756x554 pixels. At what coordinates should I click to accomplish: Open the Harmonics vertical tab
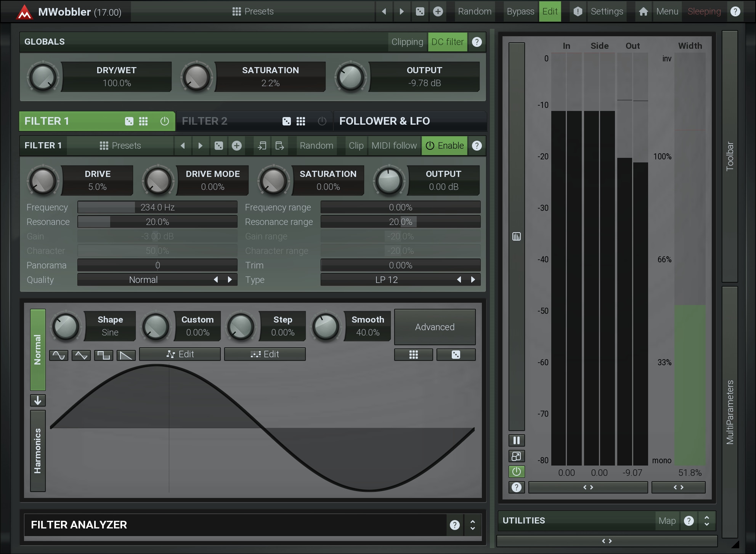[x=38, y=451]
